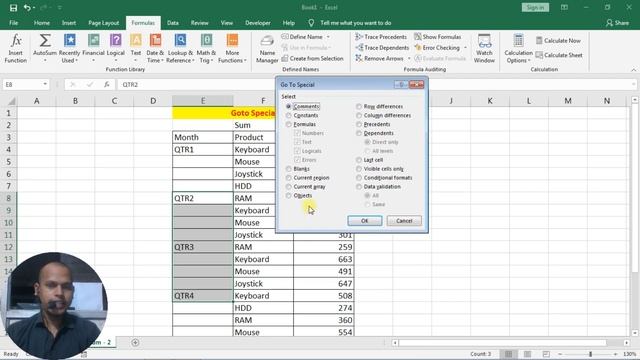Open Calculation Options
The image size is (640, 360).
[518, 48]
